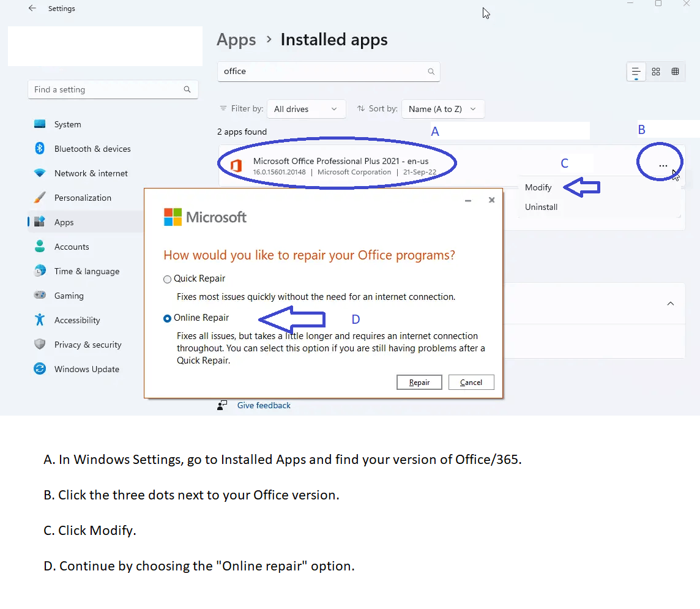The width and height of the screenshot is (700, 609).
Task: Choose Uninstall from the context menu
Action: pos(541,207)
